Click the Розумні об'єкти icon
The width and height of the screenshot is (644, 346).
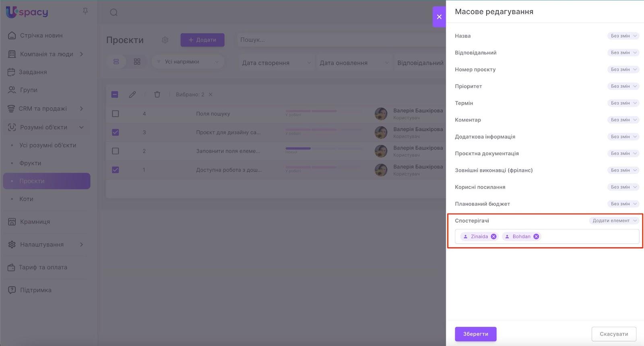[x=12, y=127]
